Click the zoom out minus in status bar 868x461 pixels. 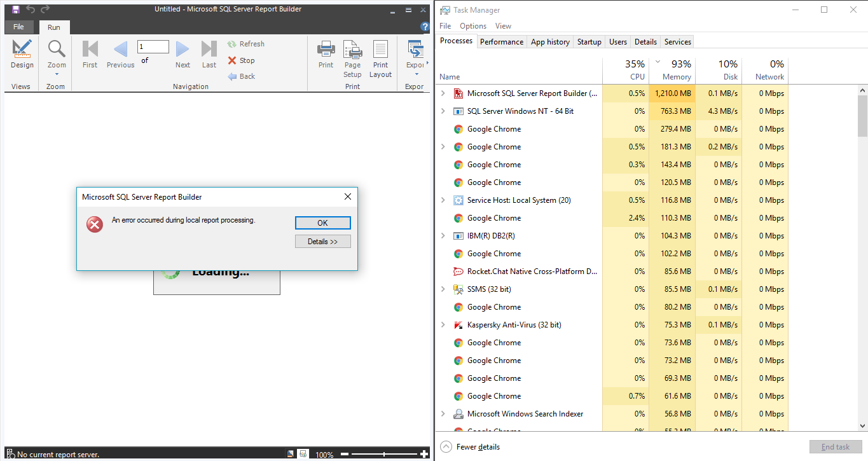(345, 455)
